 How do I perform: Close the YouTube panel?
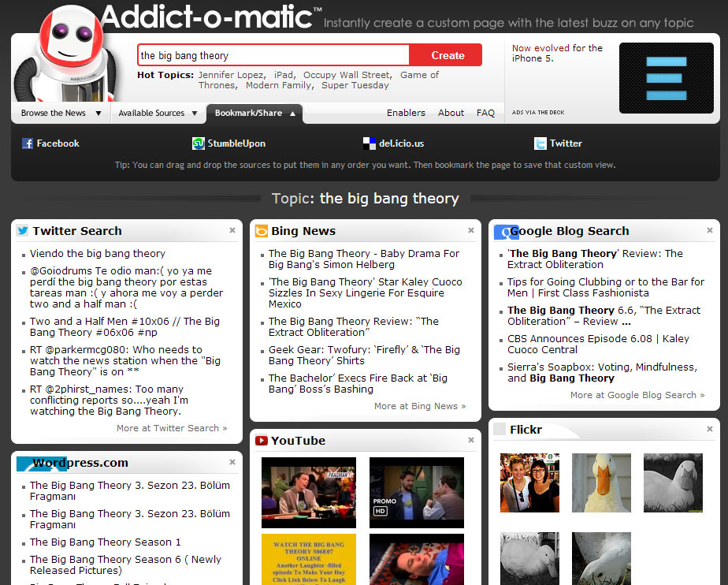471,440
